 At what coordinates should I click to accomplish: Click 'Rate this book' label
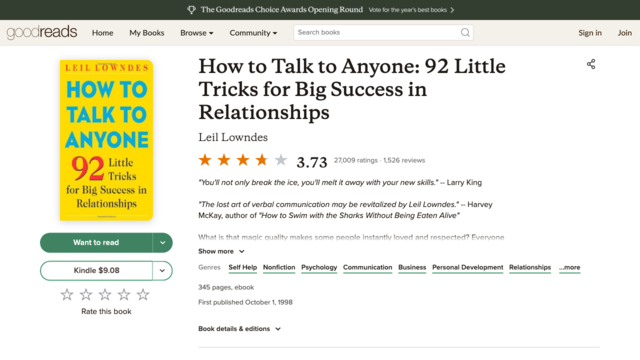click(106, 311)
